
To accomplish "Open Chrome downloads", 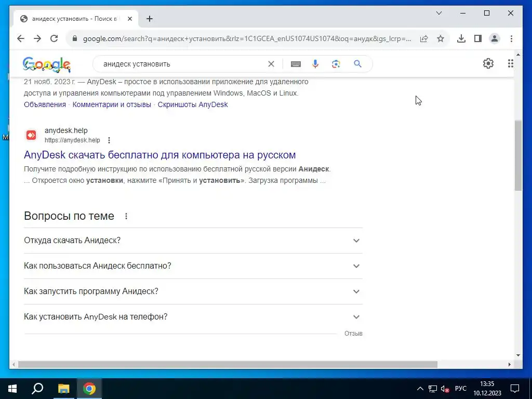I will pos(461,38).
